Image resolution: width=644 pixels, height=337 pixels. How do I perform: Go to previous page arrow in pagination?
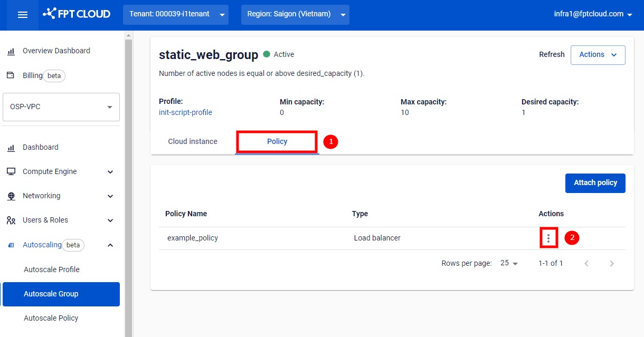586,263
